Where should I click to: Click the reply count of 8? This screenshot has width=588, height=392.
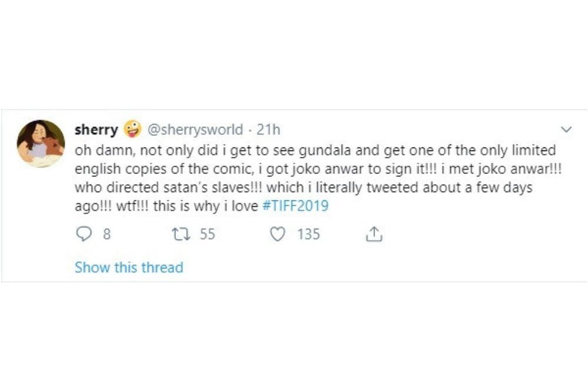click(106, 234)
